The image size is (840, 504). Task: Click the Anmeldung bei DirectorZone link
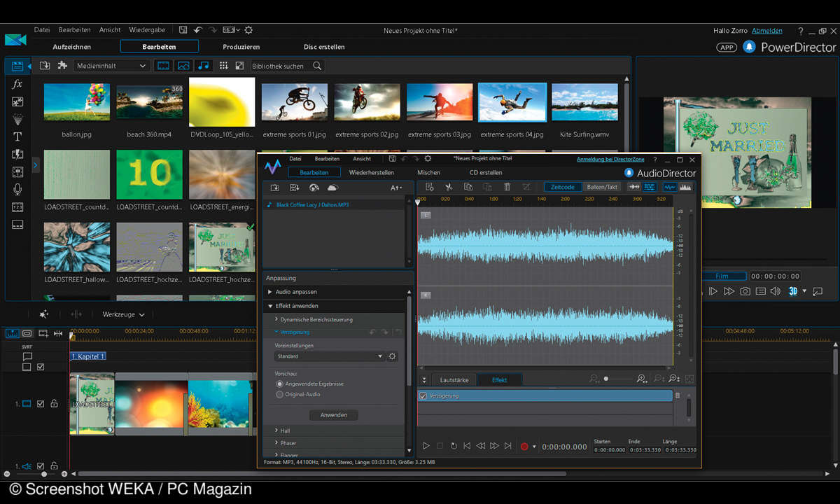tap(612, 160)
